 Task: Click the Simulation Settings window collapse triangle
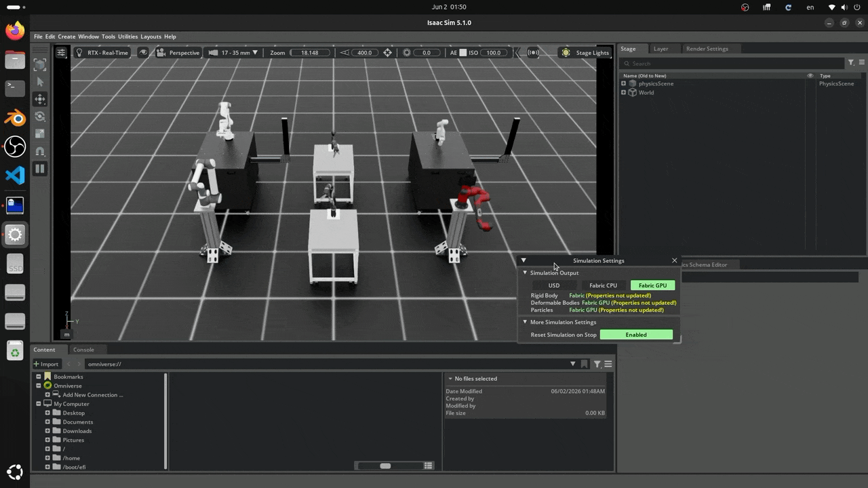(x=524, y=260)
